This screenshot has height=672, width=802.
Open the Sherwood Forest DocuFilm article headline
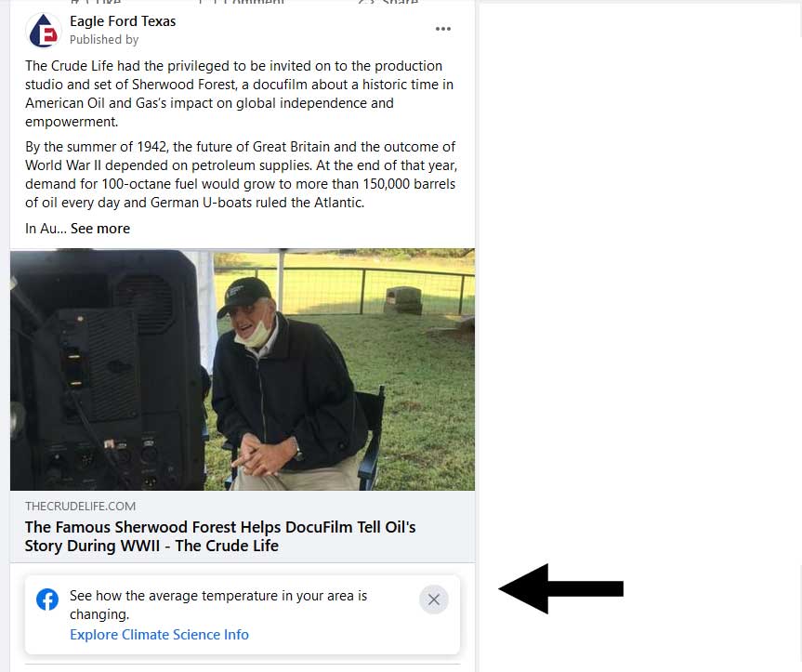(220, 536)
